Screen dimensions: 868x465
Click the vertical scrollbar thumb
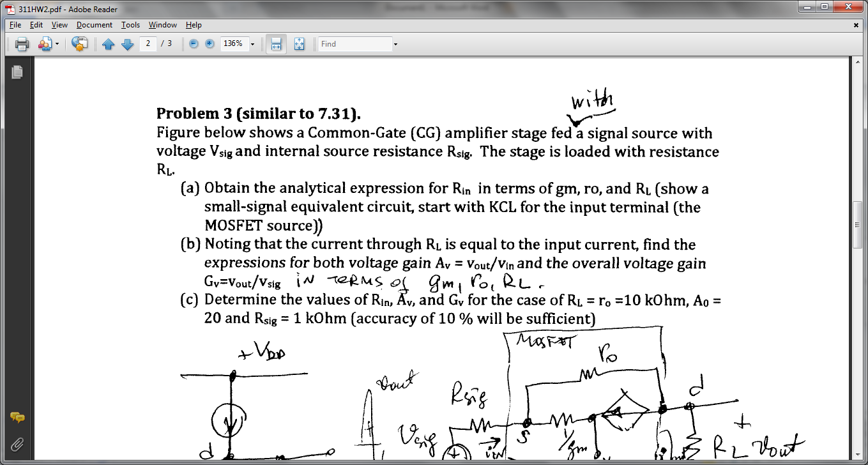858,225
